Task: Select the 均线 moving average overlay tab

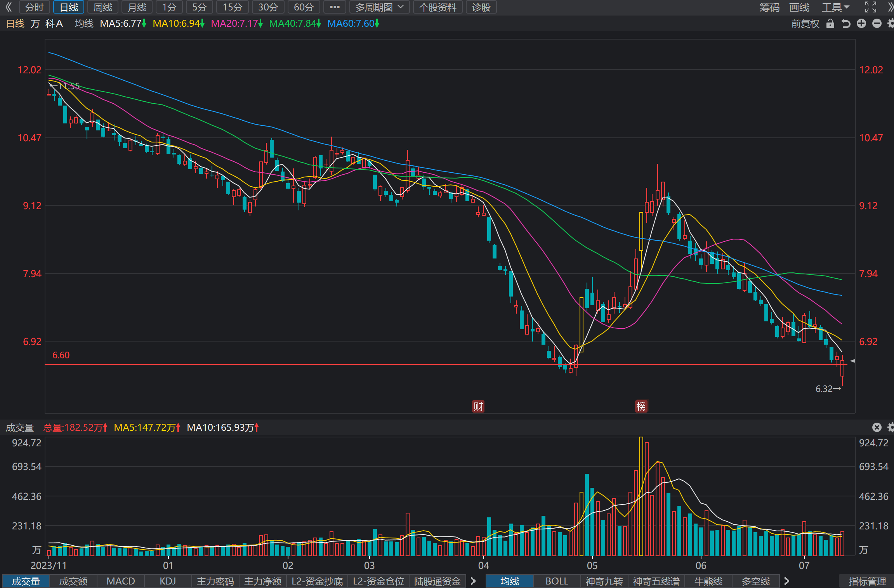Action: pyautogui.click(x=510, y=581)
